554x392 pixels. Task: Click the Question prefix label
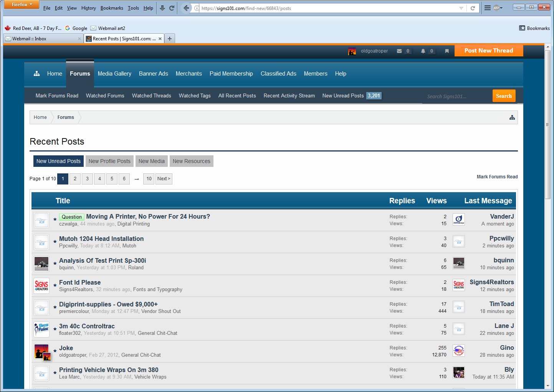click(72, 217)
